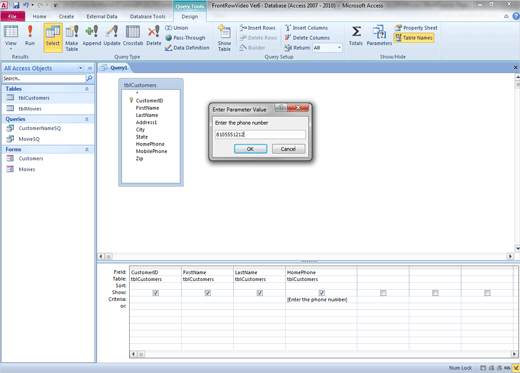This screenshot has height=373, width=520.
Task: Open tblMovies table in navigation pane
Action: click(48, 109)
